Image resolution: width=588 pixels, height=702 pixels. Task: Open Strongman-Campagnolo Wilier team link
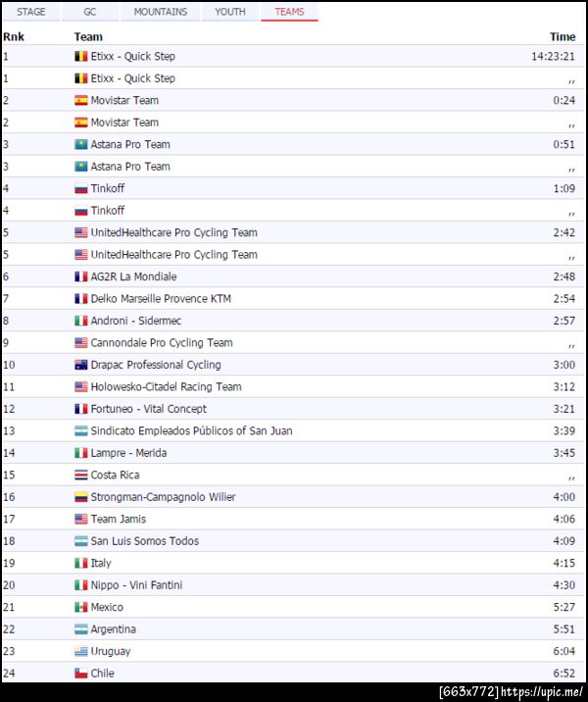pyautogui.click(x=163, y=497)
